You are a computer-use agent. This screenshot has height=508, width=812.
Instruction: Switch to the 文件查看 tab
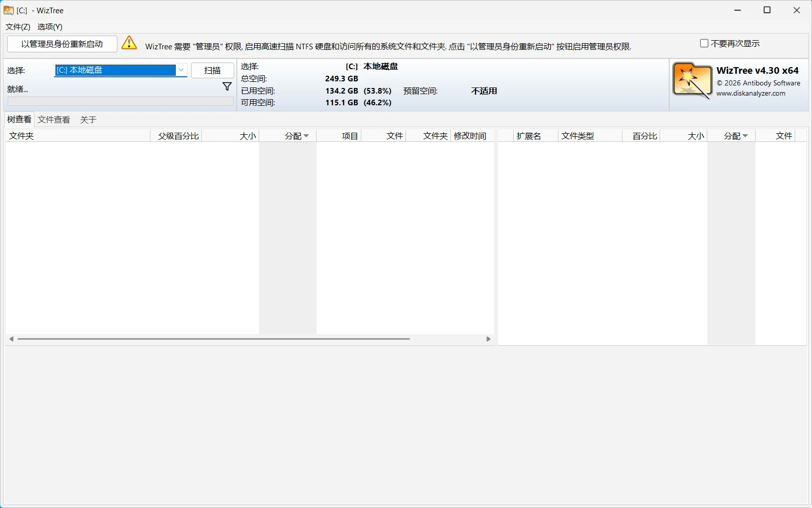click(x=54, y=119)
